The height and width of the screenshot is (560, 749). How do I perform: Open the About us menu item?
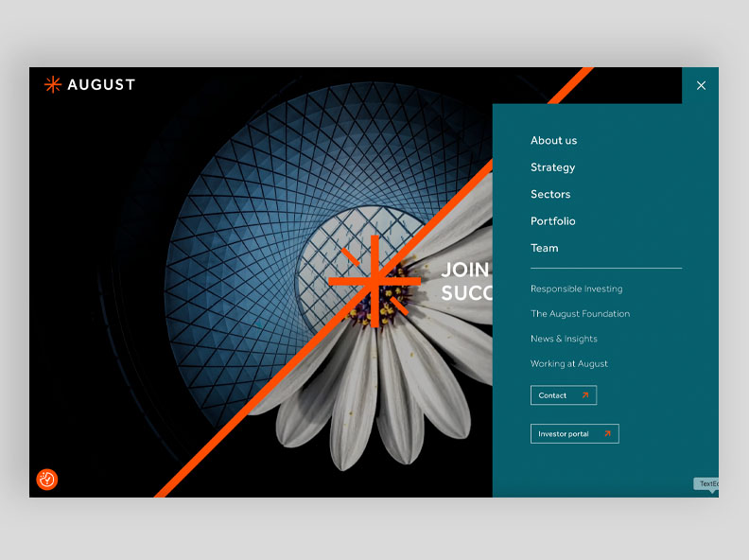tap(553, 141)
